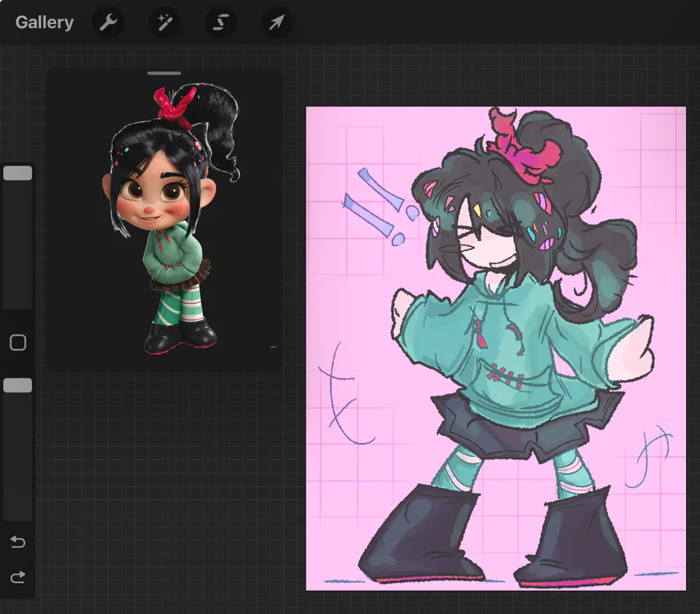Adjust the brush opacity slider handle

(x=18, y=385)
